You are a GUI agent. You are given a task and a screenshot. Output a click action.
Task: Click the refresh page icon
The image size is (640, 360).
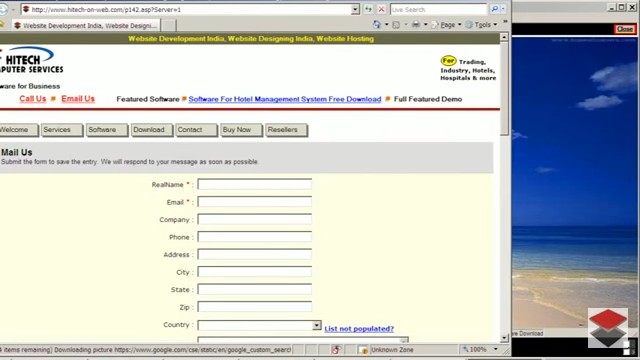click(x=368, y=9)
